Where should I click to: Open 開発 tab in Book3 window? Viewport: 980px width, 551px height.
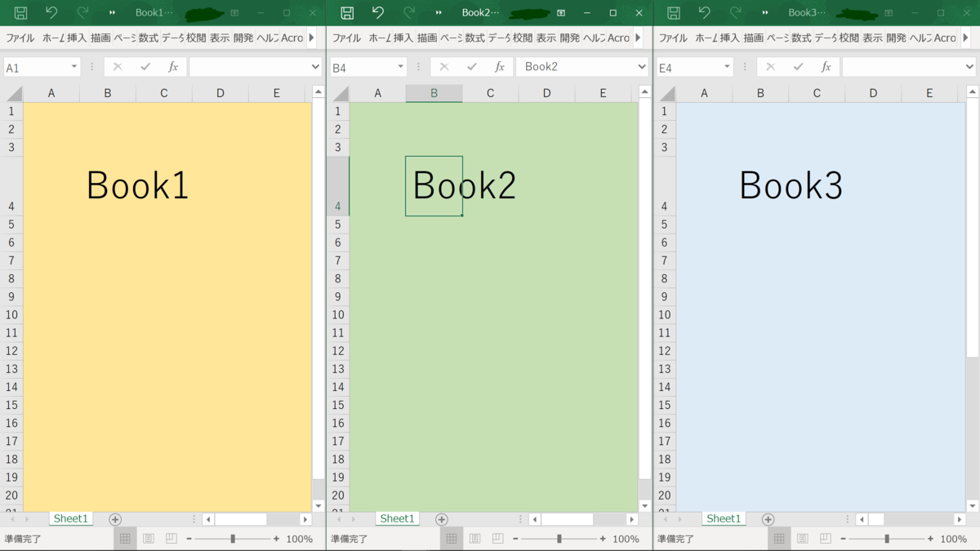(896, 38)
